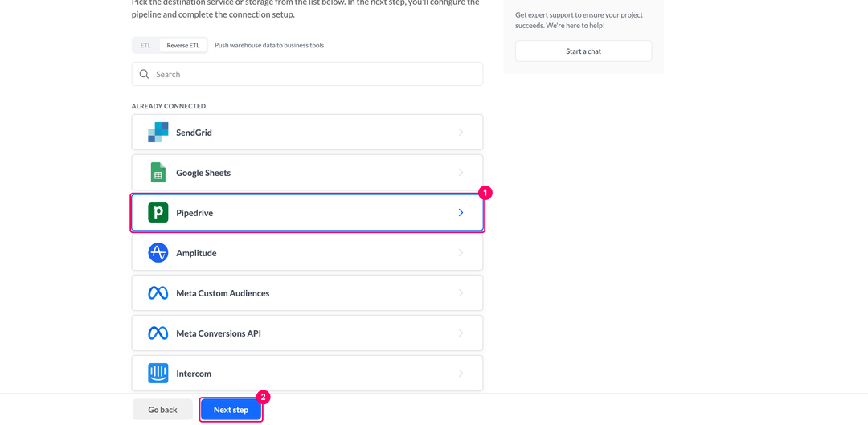Click the ALREADY CONNECTED heading

[x=168, y=106]
